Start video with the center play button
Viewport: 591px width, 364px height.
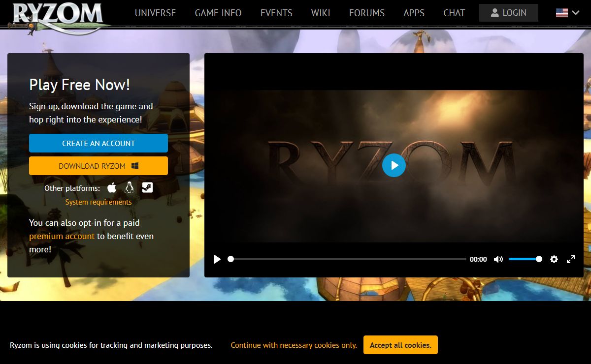394,165
